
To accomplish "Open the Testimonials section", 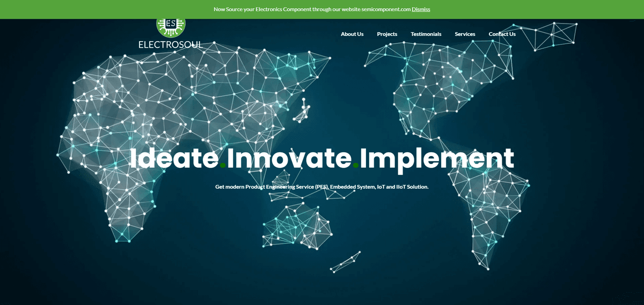I will click(x=426, y=34).
